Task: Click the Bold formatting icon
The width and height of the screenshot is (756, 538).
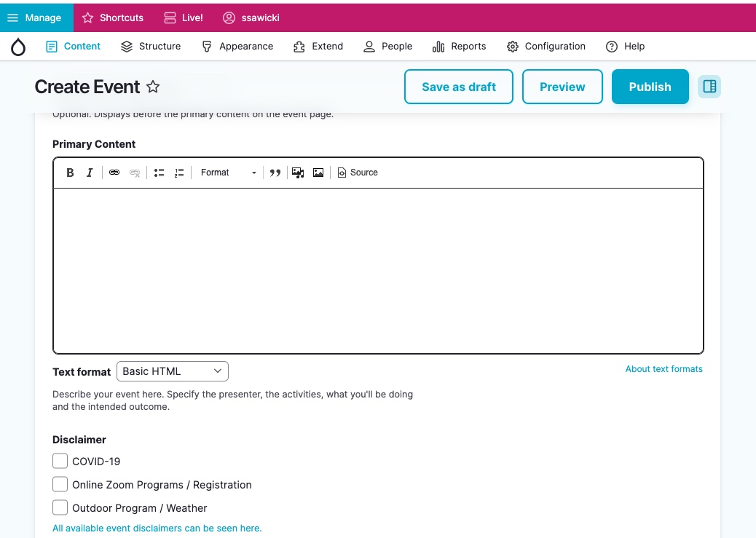Action: (70, 173)
